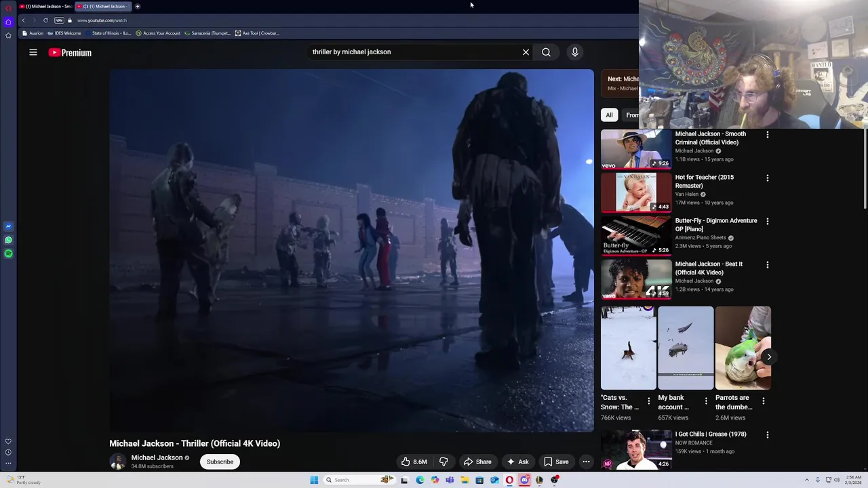Open the Michael Jackson channel name link
868x488 pixels.
[157, 457]
